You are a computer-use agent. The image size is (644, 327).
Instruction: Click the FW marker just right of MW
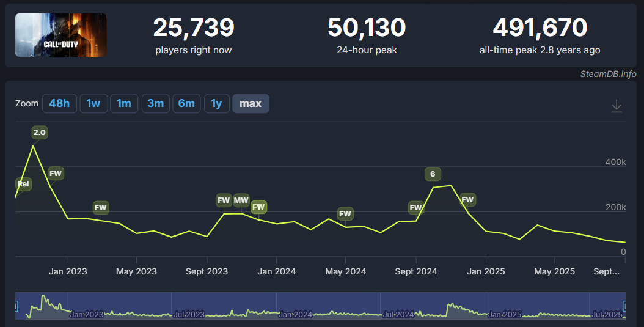point(258,207)
